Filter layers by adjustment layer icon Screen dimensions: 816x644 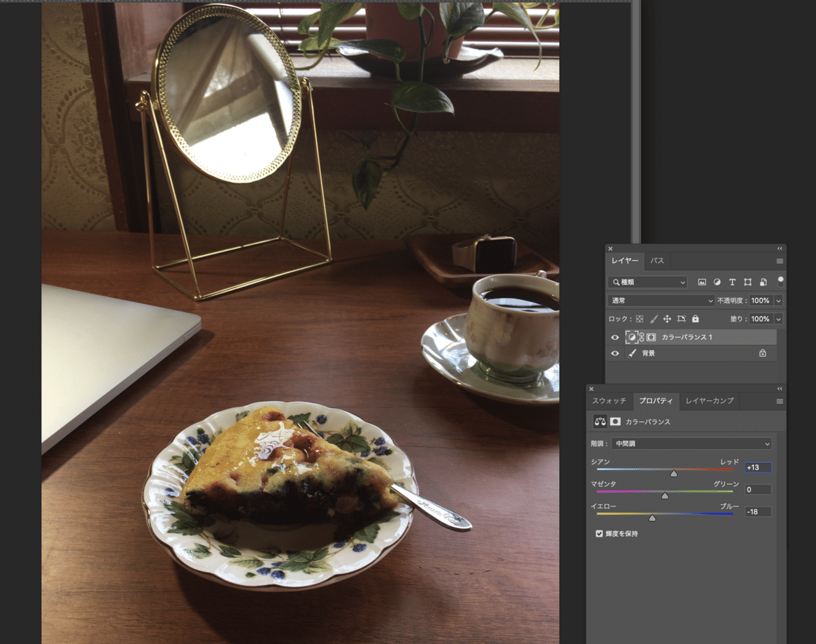point(717,282)
